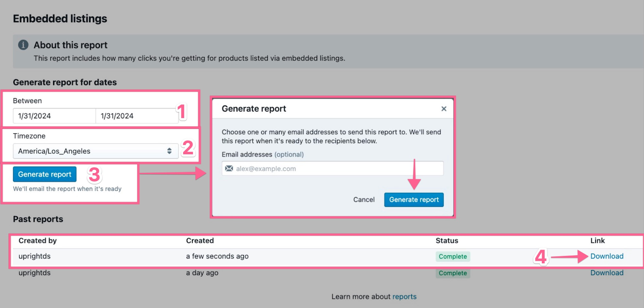Click Generate report button below Timezone
This screenshot has width=644, height=308.
tap(45, 174)
